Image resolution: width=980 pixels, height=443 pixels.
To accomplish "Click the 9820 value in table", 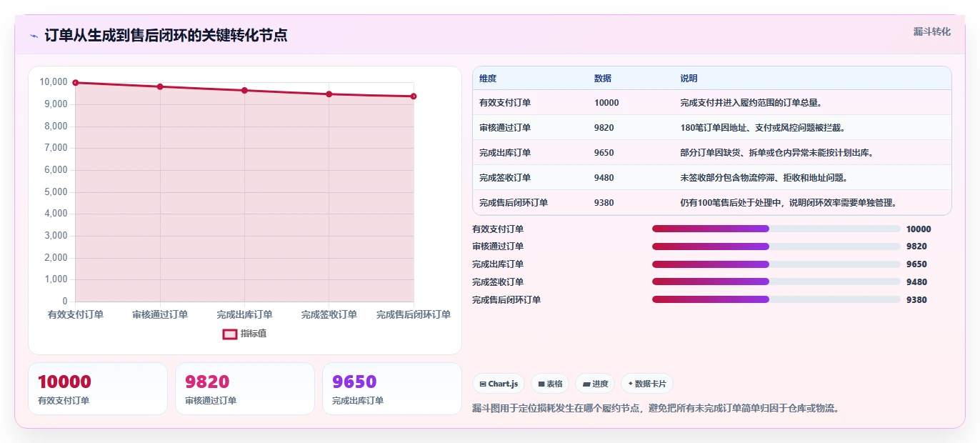I will pos(604,128).
